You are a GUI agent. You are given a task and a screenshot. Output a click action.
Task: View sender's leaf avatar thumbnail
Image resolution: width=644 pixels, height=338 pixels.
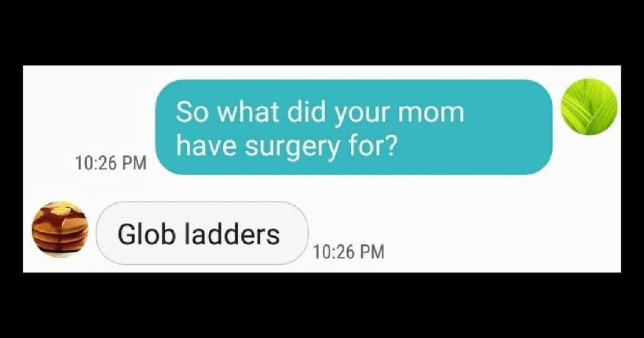[589, 106]
